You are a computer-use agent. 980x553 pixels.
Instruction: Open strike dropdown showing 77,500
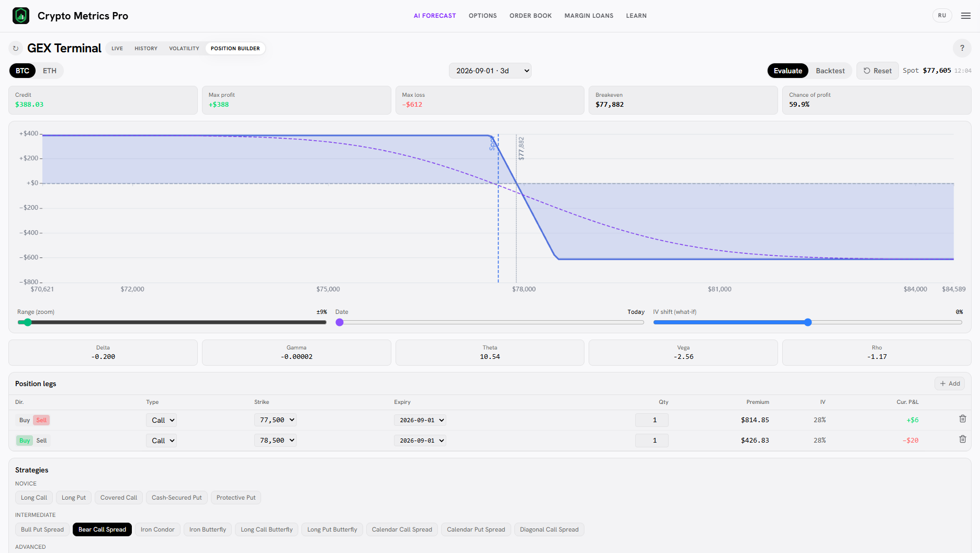click(x=276, y=420)
